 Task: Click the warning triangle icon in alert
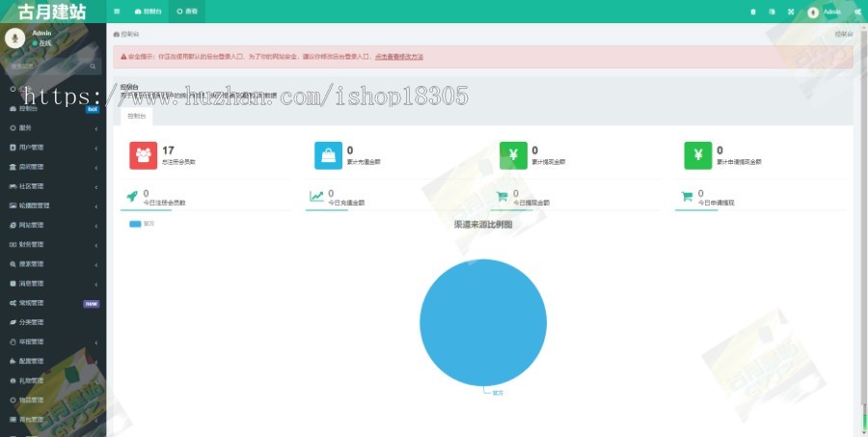pyautogui.click(x=123, y=57)
